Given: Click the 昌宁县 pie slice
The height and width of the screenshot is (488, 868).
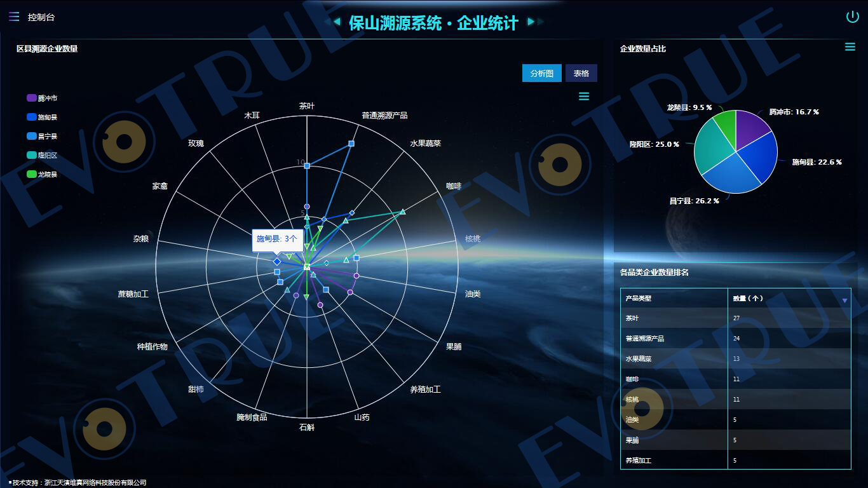Looking at the screenshot, I should (731, 174).
